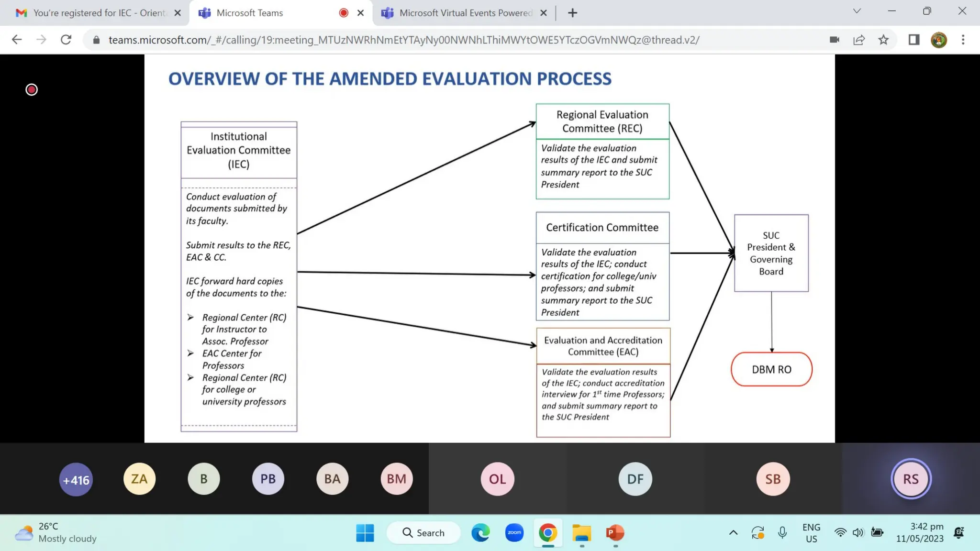Open camera permission icon in address bar
This screenshot has width=980, height=551.
point(834,40)
